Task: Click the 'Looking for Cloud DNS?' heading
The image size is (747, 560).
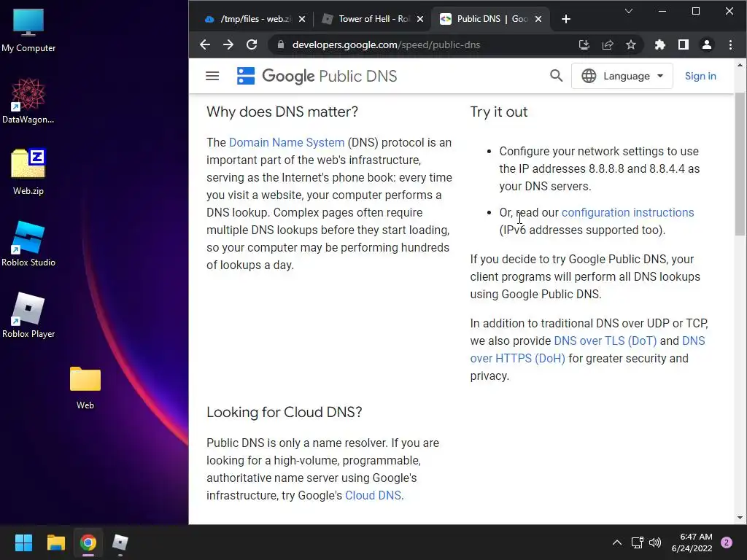Action: tap(285, 412)
